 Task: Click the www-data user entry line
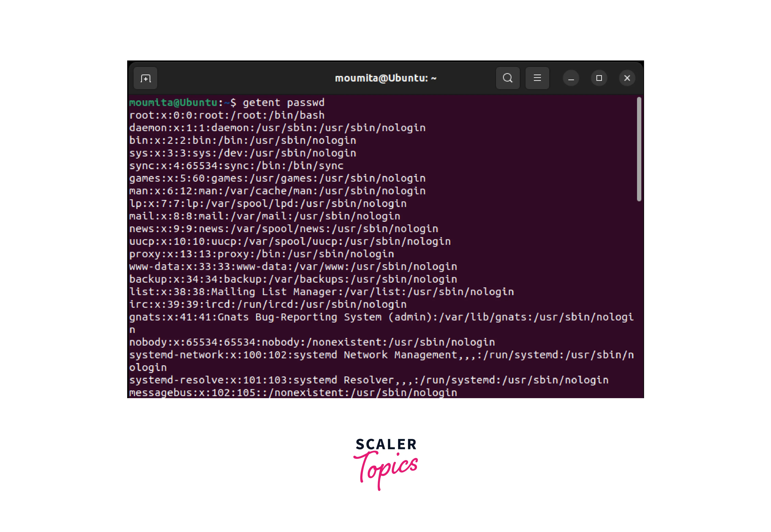293,267
